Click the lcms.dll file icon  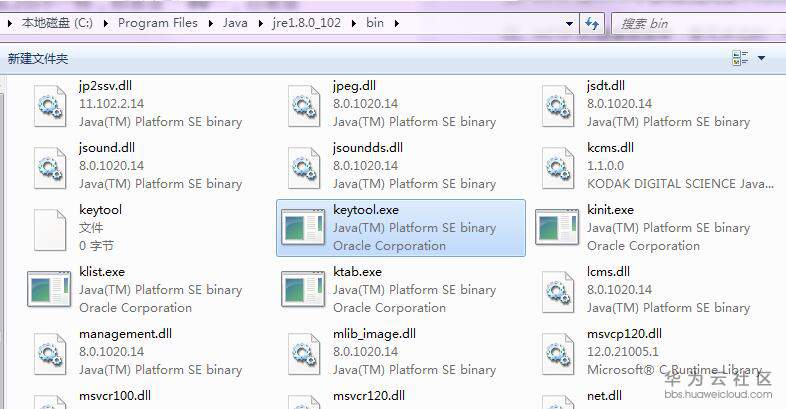tap(558, 292)
